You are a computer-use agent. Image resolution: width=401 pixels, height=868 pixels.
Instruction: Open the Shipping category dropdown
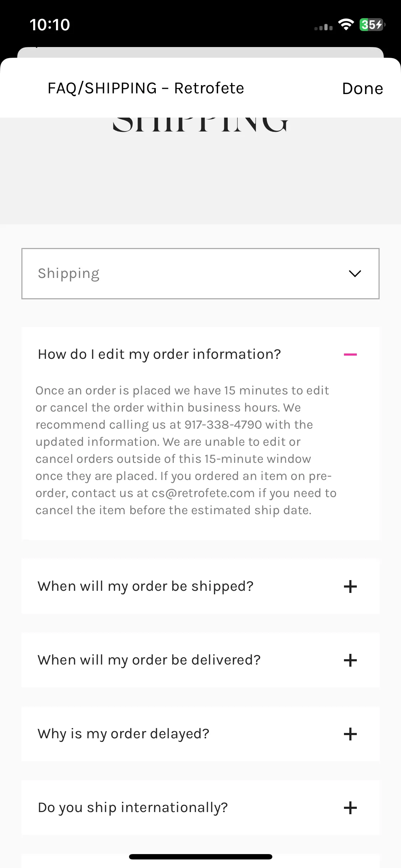point(200,274)
